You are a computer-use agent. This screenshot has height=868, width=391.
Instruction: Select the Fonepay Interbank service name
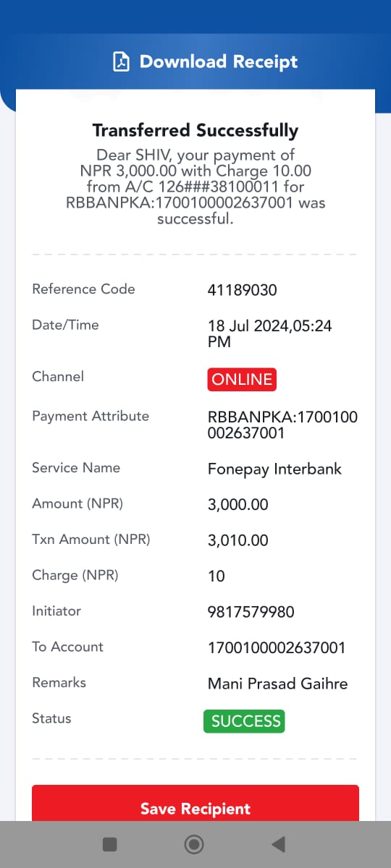[x=274, y=469]
